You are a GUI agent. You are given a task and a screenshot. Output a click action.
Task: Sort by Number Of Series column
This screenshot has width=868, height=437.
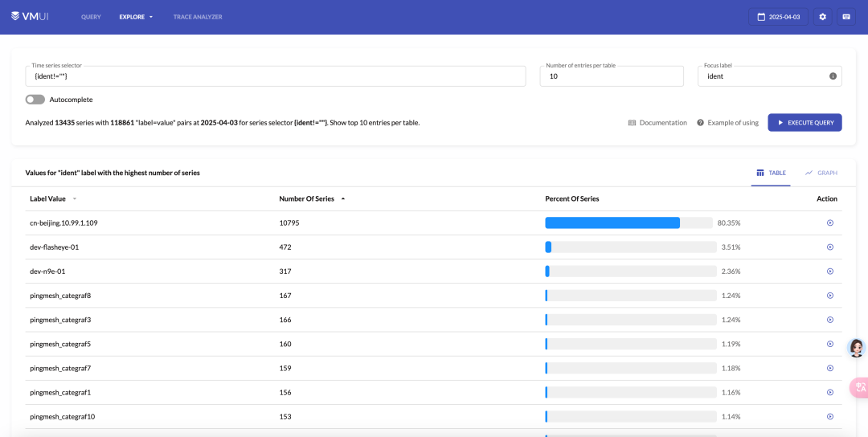[x=312, y=198]
